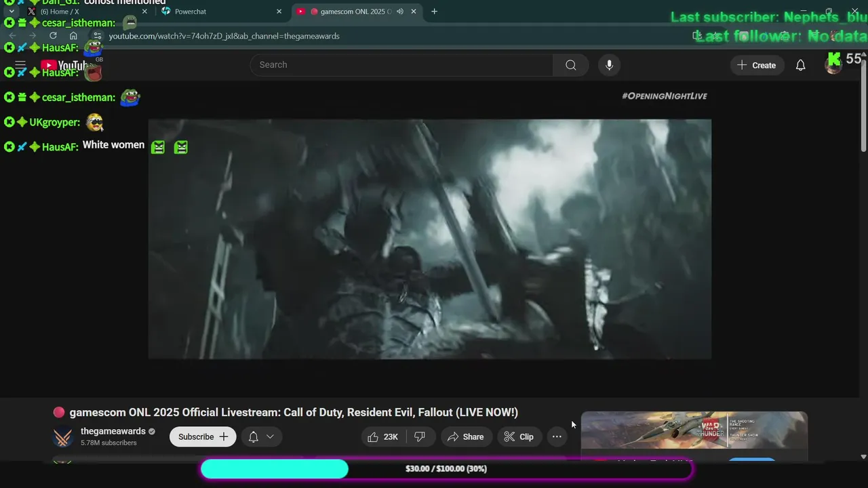Focus the YouTube Search field
This screenshot has width=868, height=488.
401,65
